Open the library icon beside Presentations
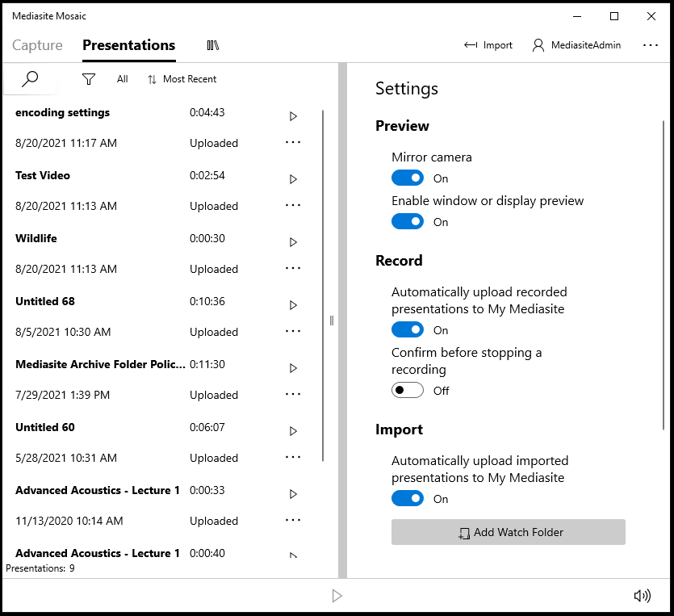 point(213,45)
